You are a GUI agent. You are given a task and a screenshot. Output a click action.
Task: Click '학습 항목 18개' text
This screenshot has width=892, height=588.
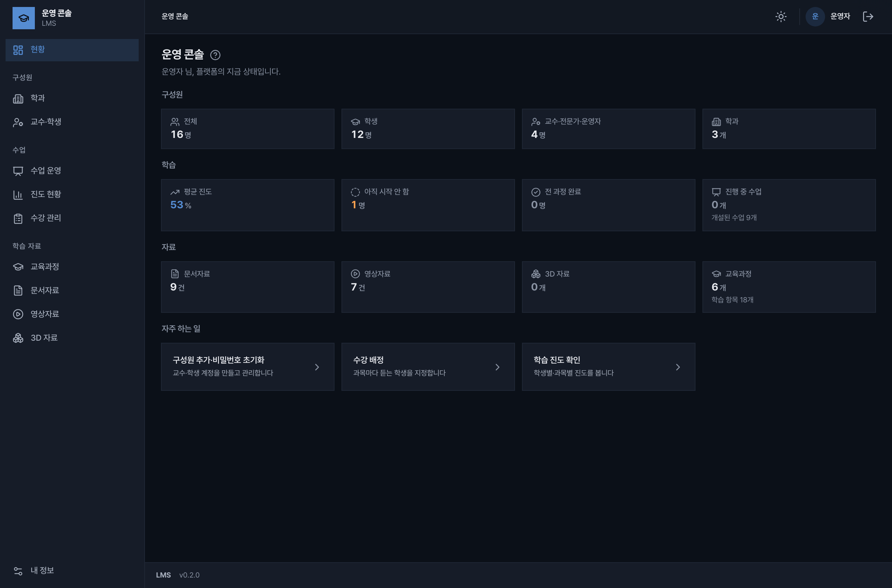[x=732, y=300]
